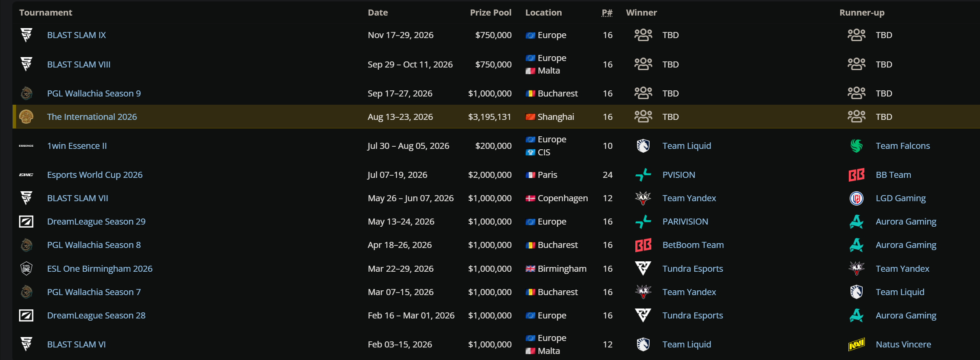Viewport: 980px width, 360px height.
Task: Click the BLAST SLAM IX tournament logo icon
Action: tap(26, 35)
